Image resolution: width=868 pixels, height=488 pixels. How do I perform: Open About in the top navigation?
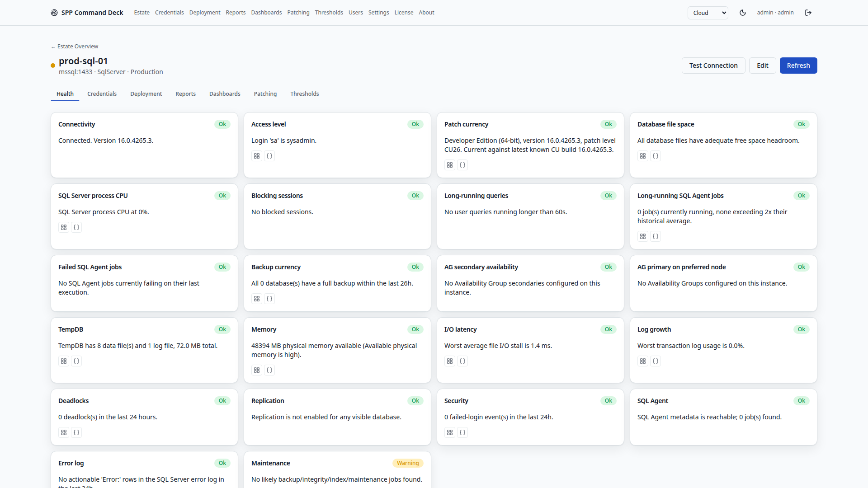pos(426,13)
